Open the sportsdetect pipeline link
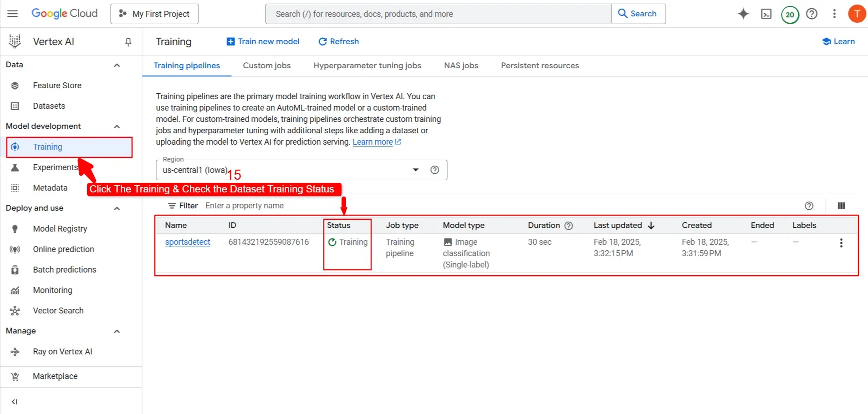868x414 pixels. (x=188, y=242)
